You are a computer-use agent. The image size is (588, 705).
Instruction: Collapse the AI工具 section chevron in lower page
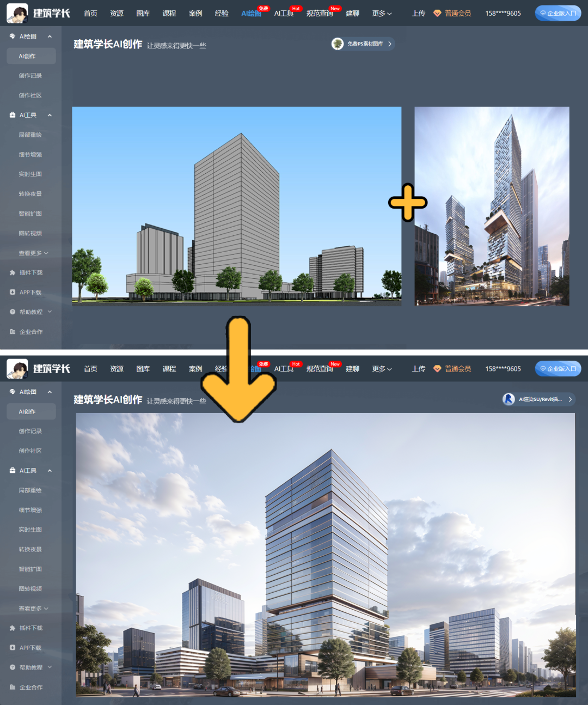point(50,470)
